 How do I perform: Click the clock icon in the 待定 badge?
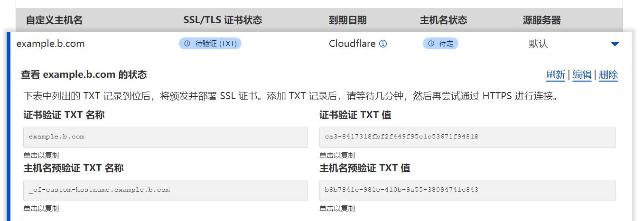[x=431, y=44]
